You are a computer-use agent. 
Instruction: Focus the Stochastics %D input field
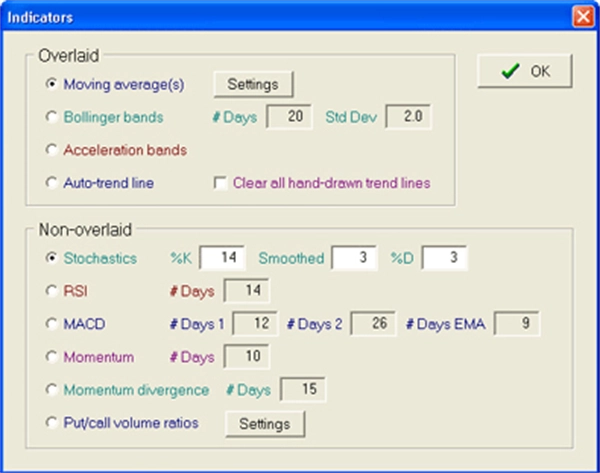click(444, 258)
